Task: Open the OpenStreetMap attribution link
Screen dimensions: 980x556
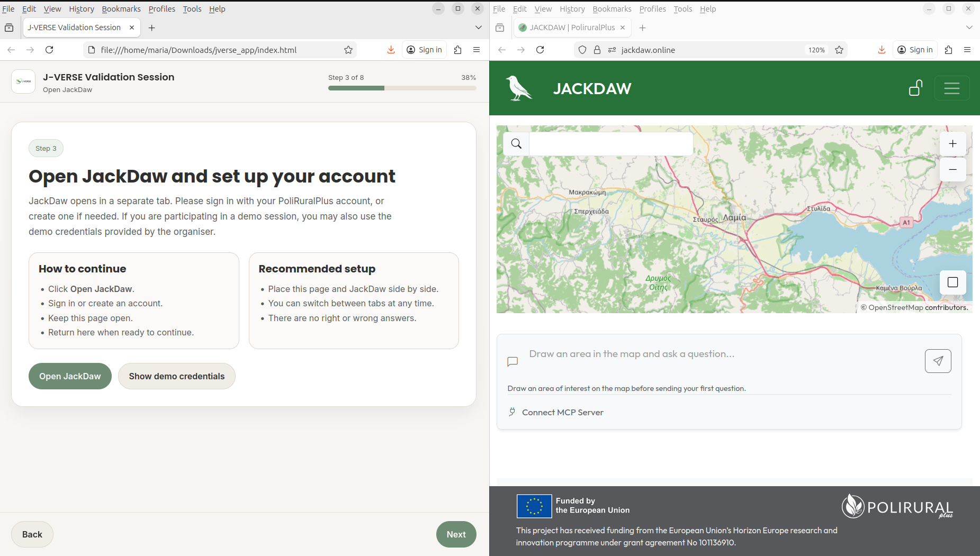Action: coord(895,307)
